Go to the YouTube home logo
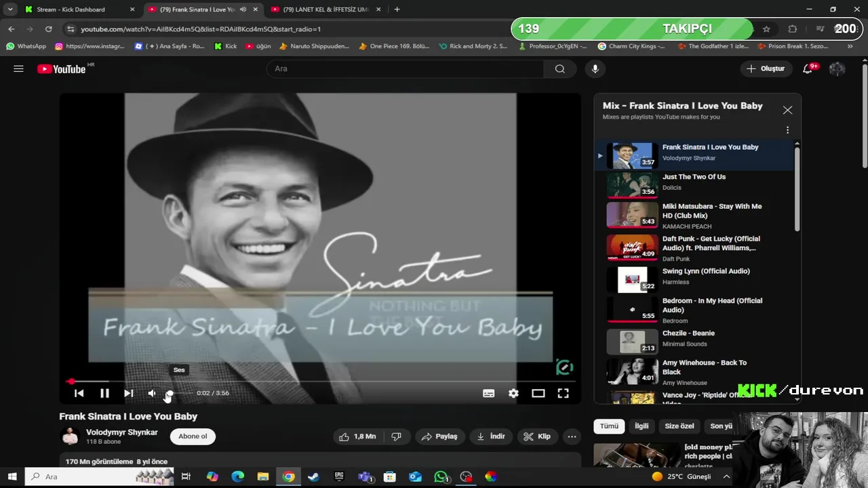868x488 pixels. [x=62, y=69]
